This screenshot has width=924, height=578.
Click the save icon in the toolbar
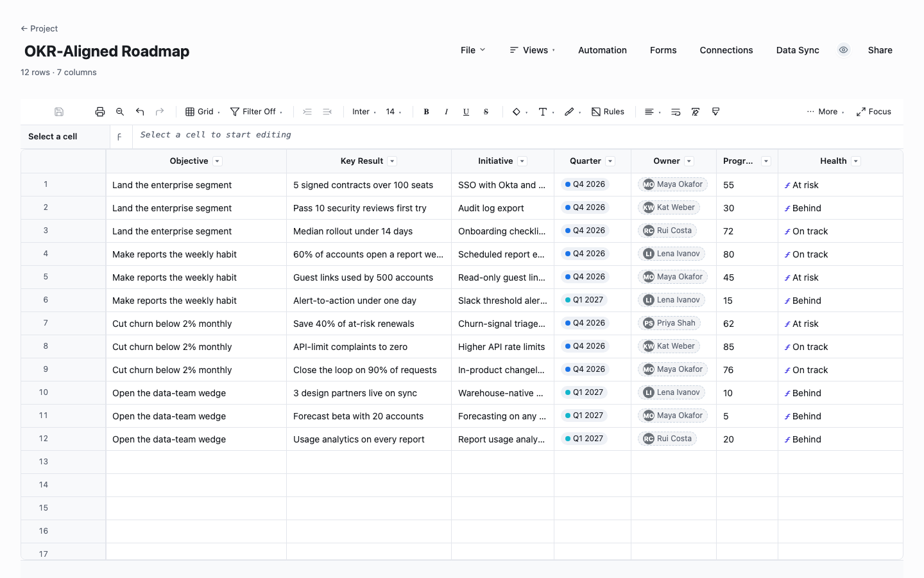(59, 112)
